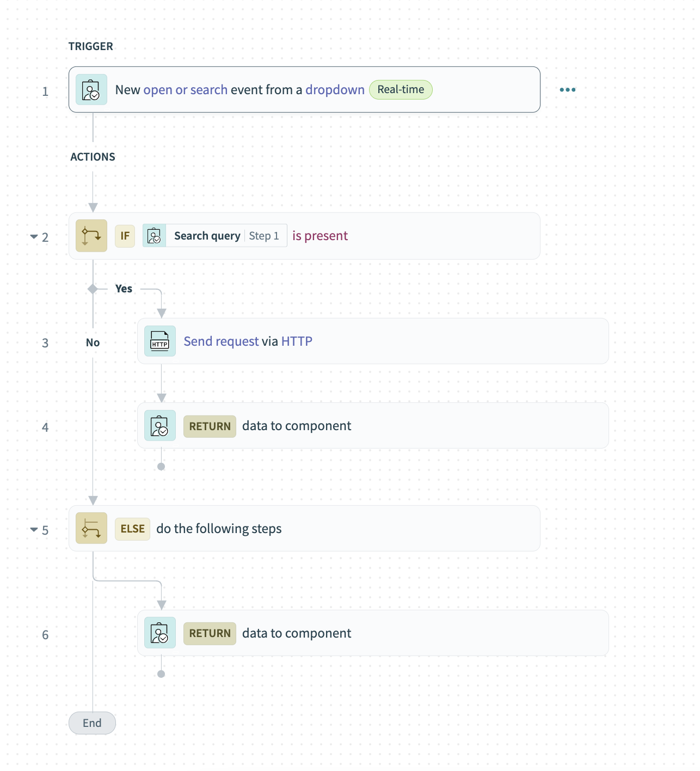Open the Step 1 reference in the IF condition
Screen dimensions: 700x771
(265, 236)
